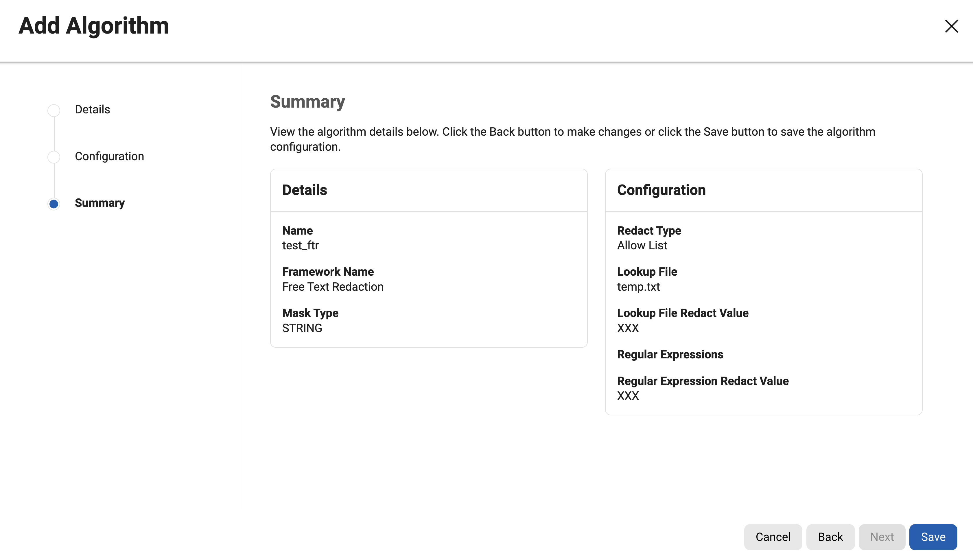Close the Add Algorithm dialog with X

[x=951, y=26]
